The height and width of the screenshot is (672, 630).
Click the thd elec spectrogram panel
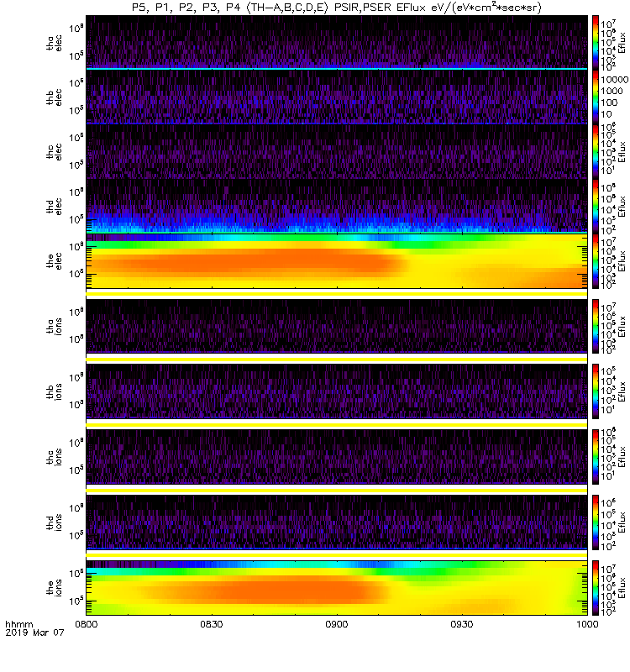point(337,206)
